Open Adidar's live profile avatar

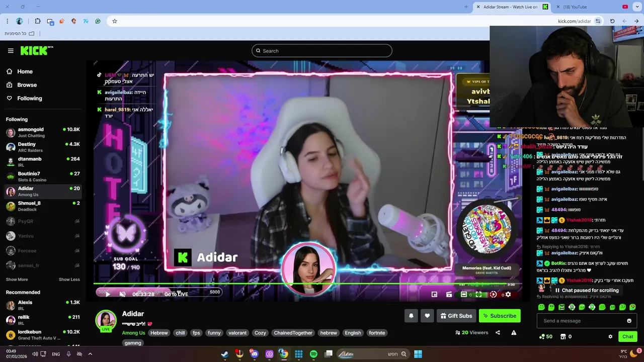(106, 321)
